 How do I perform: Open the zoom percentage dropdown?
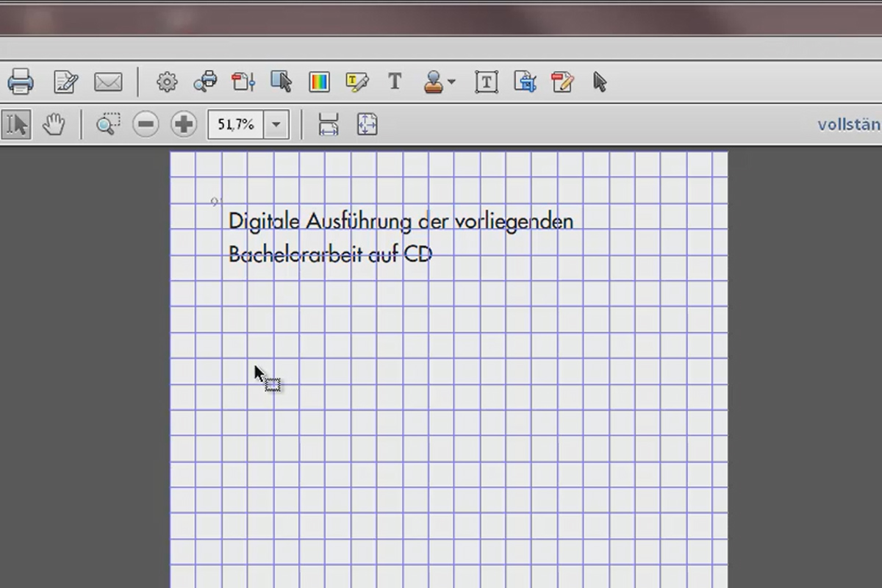276,124
